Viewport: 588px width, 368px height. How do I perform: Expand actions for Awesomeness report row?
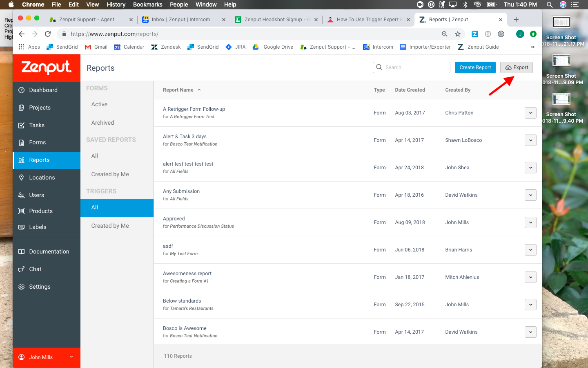(x=530, y=277)
